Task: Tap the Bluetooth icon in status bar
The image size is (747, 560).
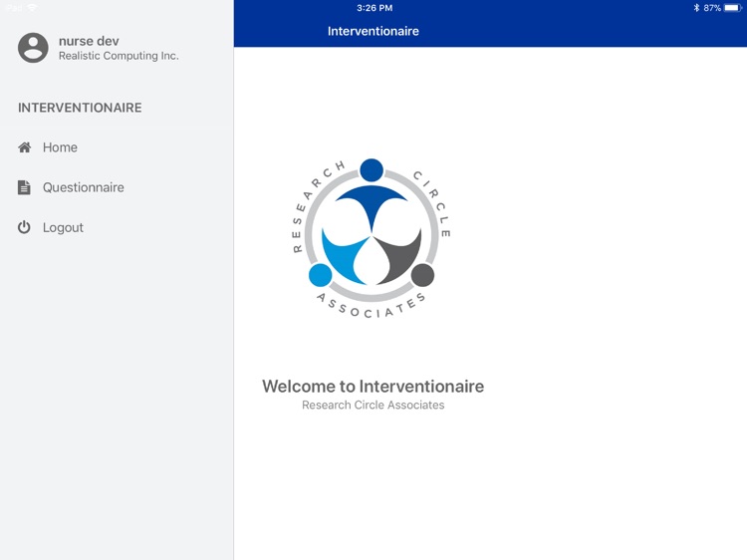Action: tap(696, 8)
